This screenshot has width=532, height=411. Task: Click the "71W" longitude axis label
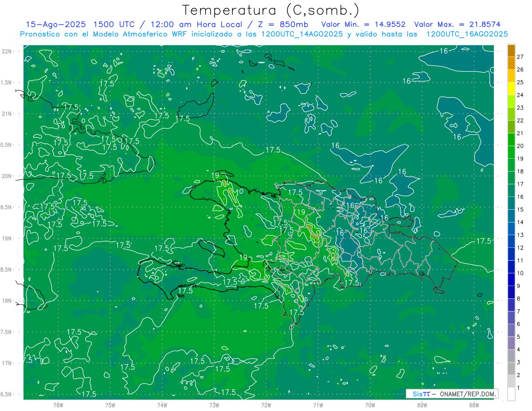[318, 404]
